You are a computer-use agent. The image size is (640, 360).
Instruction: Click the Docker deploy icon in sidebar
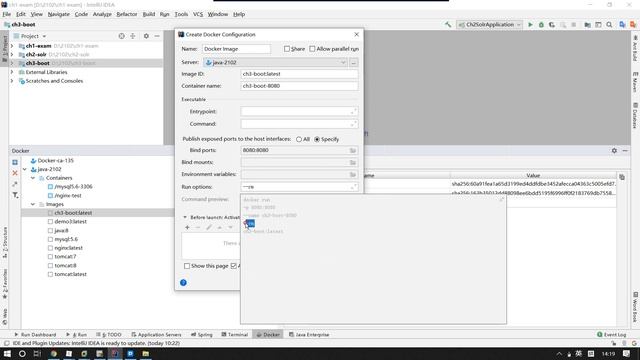click(x=15, y=162)
